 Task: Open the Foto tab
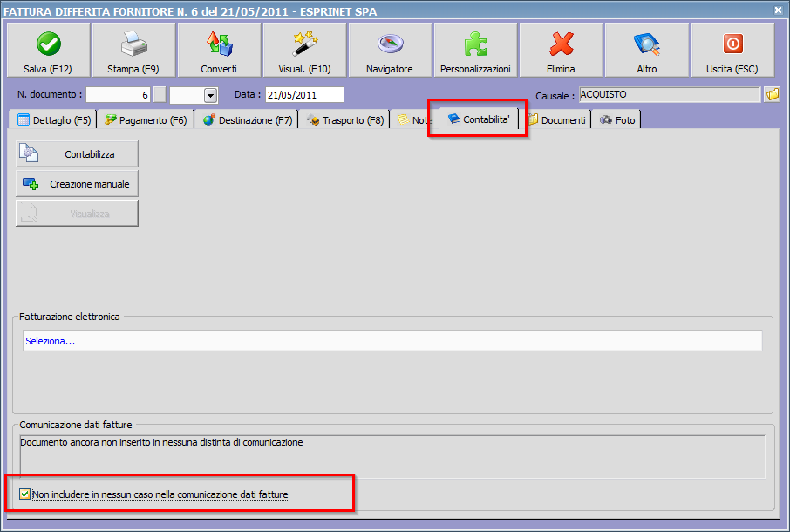coord(616,119)
